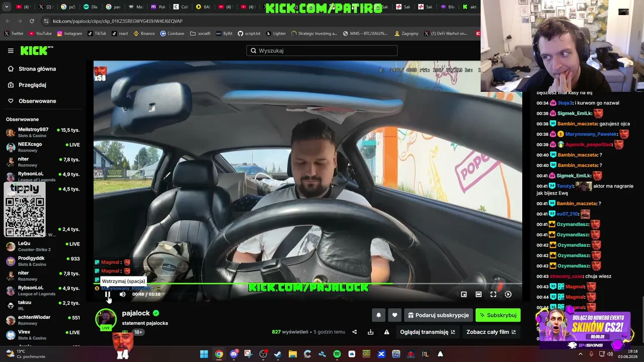Image resolution: width=644 pixels, height=362 pixels.
Task: Report the clip with warning icon
Action: [x=387, y=332]
